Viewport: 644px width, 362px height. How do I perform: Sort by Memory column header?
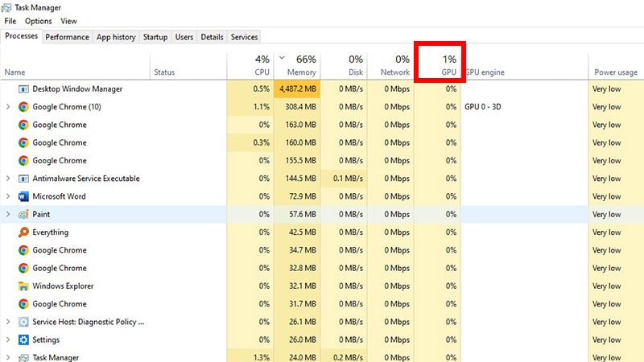[x=297, y=66]
